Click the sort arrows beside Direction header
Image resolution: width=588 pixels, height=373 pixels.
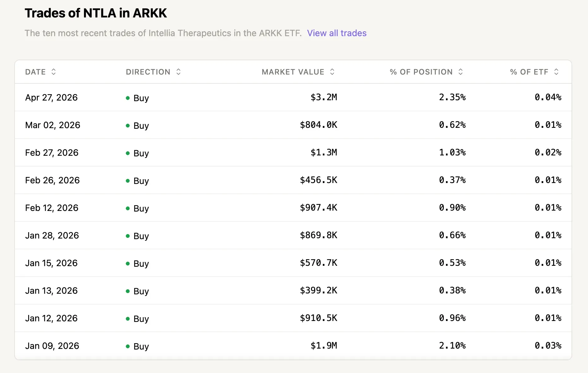(178, 72)
